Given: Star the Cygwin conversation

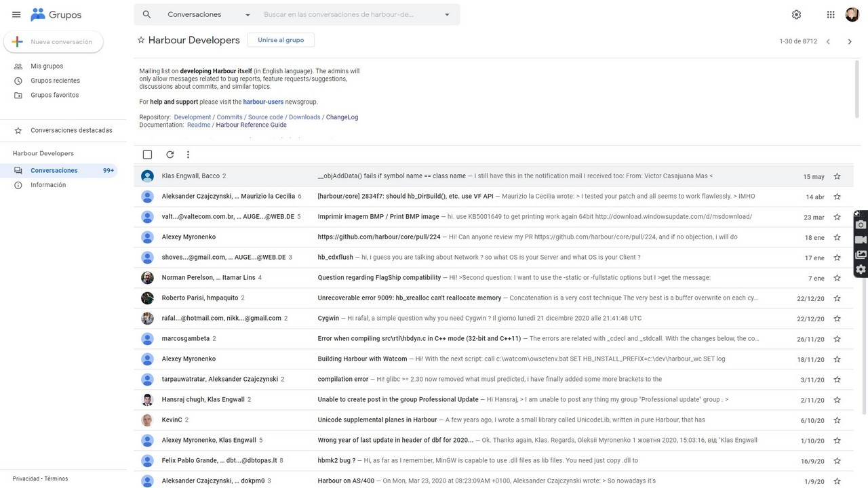Looking at the screenshot, I should [x=837, y=319].
